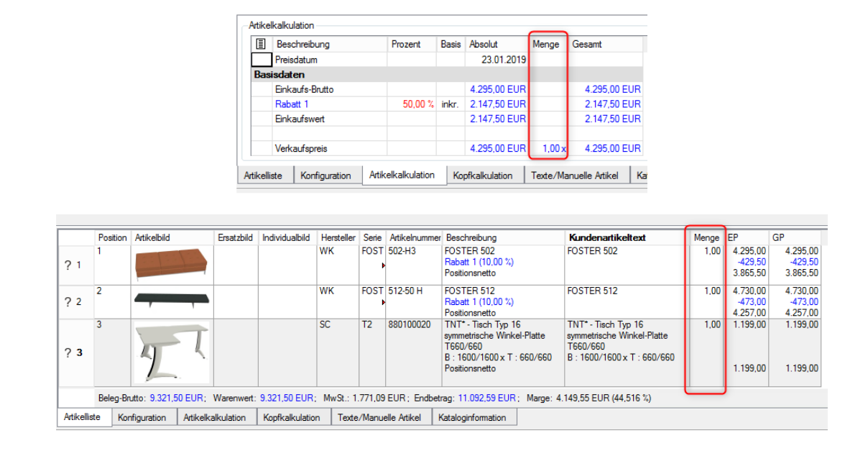Select the Einkaufs-Brutto row description
This screenshot has width=868, height=451.
304,90
